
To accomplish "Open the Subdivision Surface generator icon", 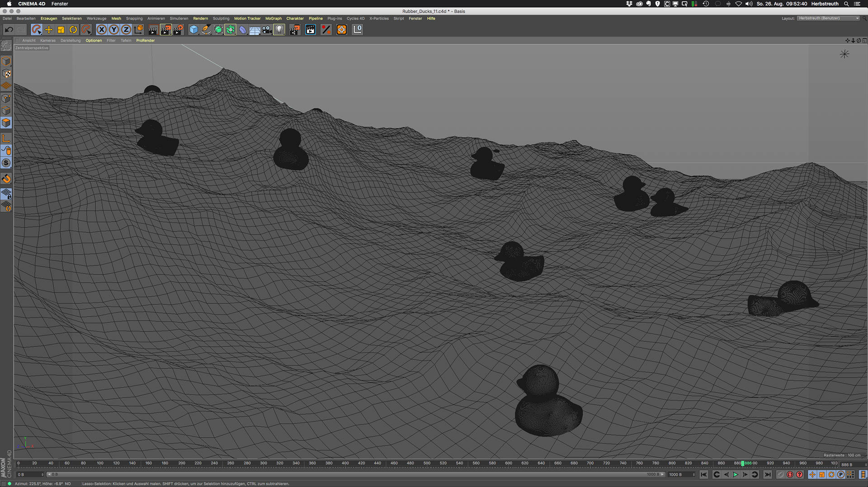I will tap(218, 30).
